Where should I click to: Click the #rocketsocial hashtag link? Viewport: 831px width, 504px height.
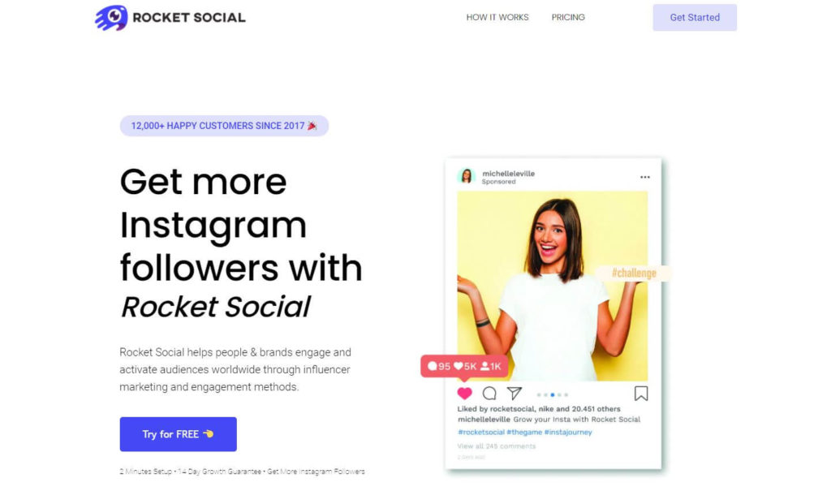coord(481,433)
